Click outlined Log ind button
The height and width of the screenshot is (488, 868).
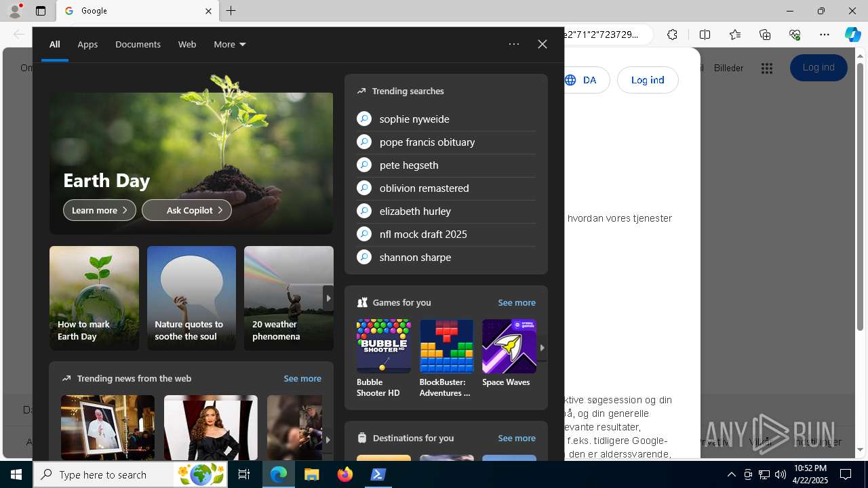click(648, 80)
